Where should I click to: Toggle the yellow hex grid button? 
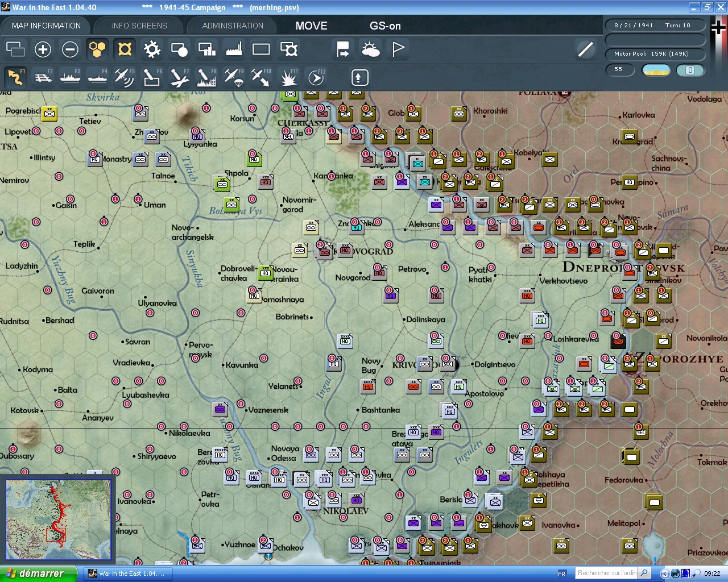[97, 49]
